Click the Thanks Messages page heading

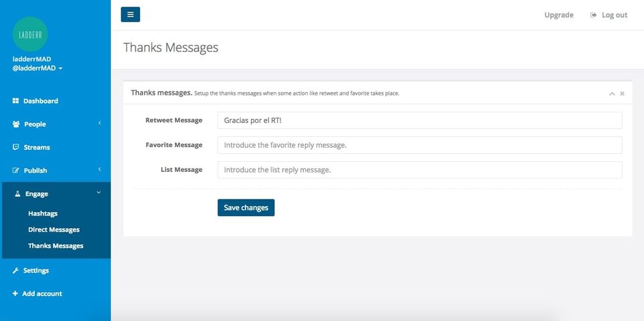click(x=171, y=47)
